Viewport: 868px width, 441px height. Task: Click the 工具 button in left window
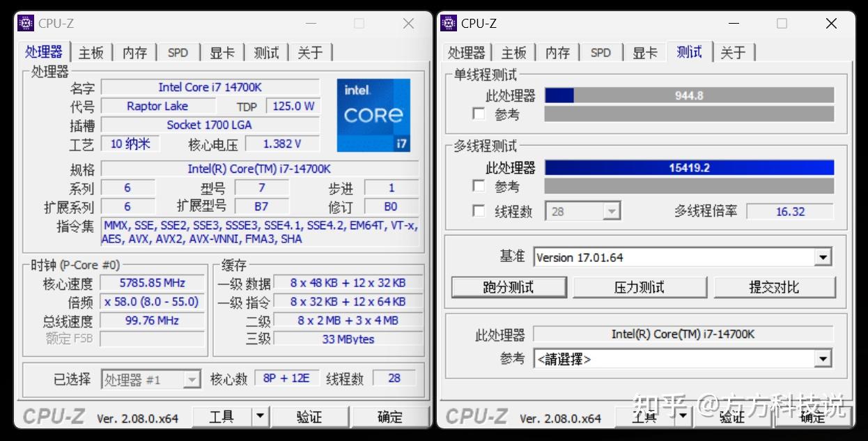pyautogui.click(x=222, y=417)
